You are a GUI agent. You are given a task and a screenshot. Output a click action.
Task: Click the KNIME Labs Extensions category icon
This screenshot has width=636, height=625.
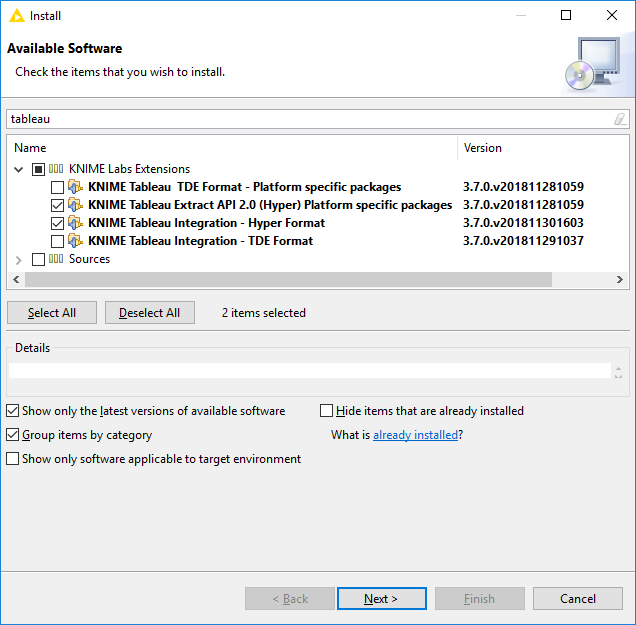pos(56,169)
